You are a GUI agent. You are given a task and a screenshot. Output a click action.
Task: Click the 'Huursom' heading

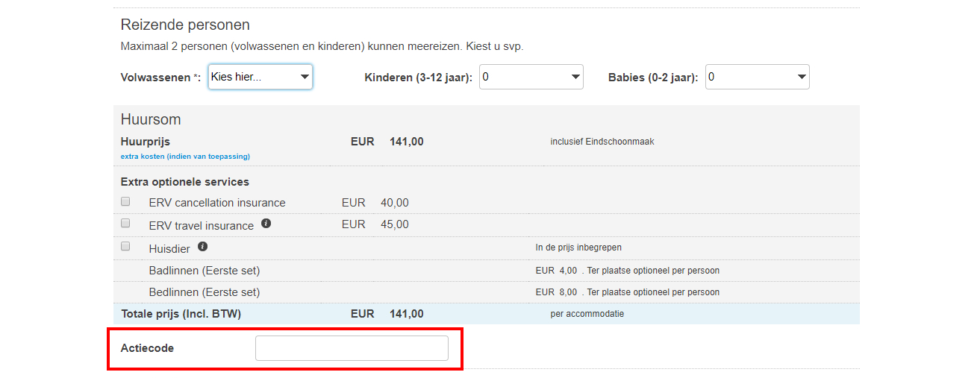(x=151, y=119)
